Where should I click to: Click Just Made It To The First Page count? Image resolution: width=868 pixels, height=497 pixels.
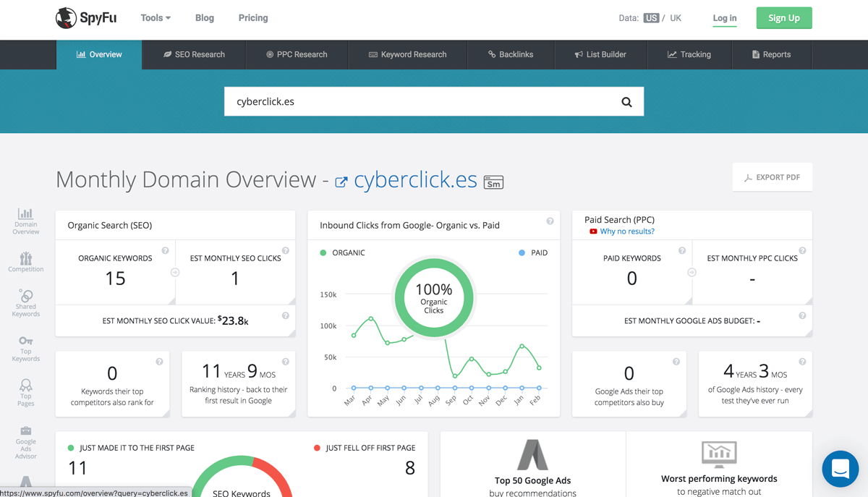77,468
